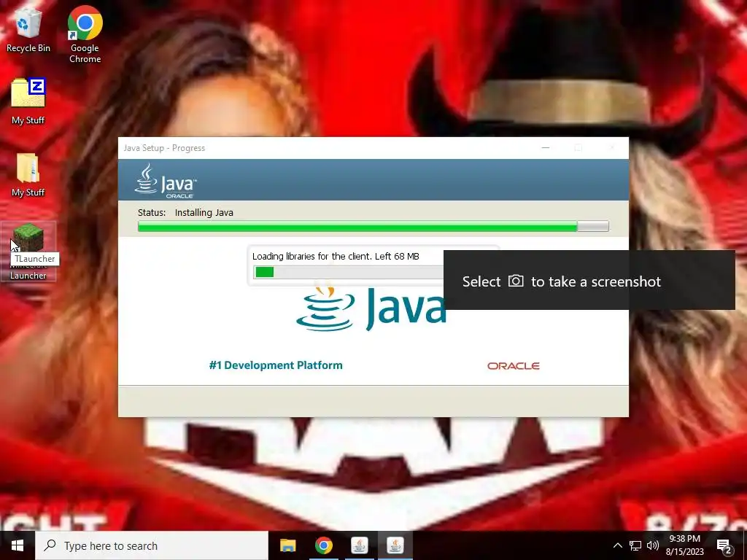Open the Action Center notifications icon
747x560 pixels.
pos(724,546)
